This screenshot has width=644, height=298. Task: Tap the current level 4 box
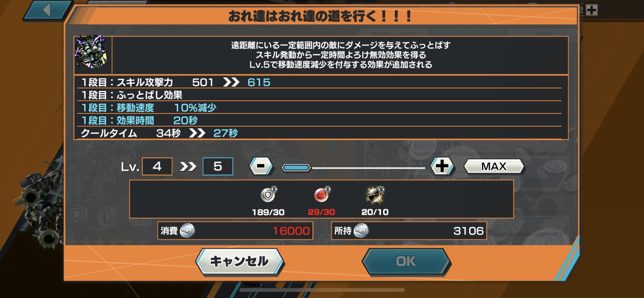157,166
